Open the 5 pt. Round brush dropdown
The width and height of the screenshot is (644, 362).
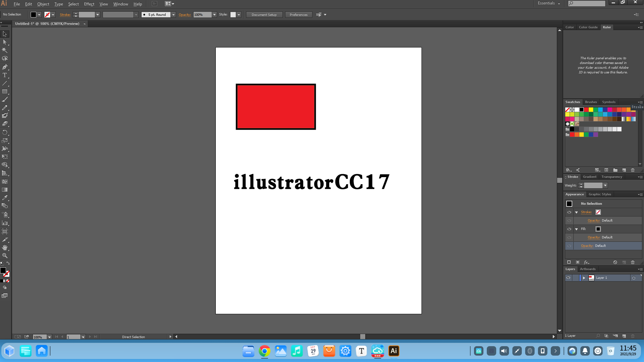point(173,15)
